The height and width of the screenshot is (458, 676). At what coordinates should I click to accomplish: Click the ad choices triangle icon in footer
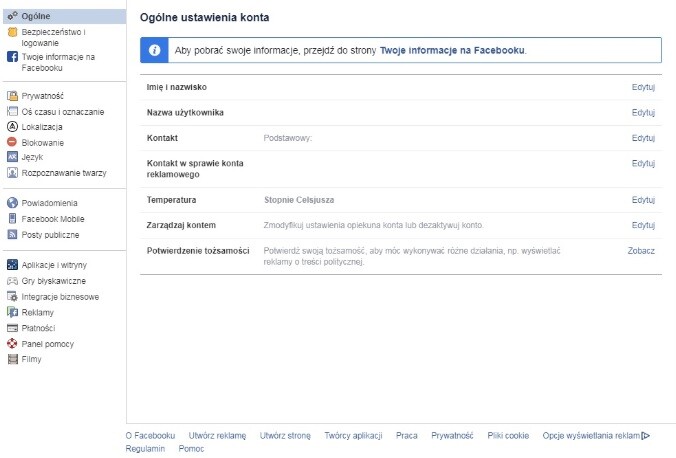pyautogui.click(x=645, y=435)
